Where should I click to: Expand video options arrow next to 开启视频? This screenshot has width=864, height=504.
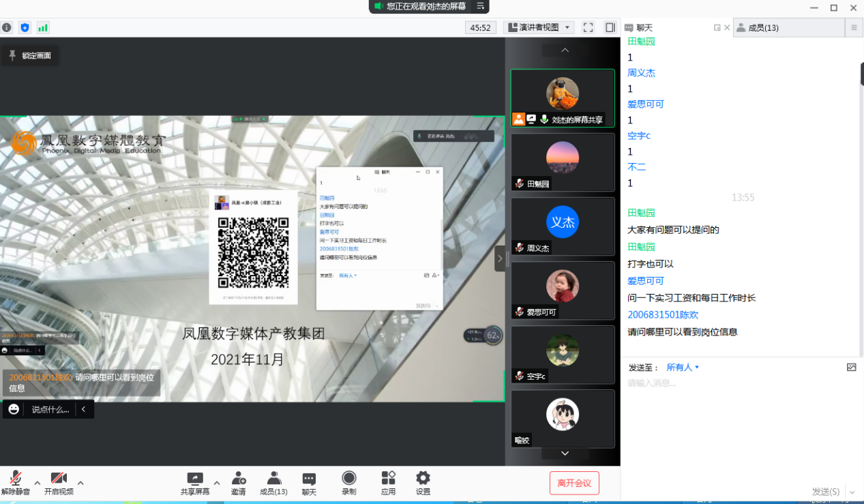[x=80, y=483]
